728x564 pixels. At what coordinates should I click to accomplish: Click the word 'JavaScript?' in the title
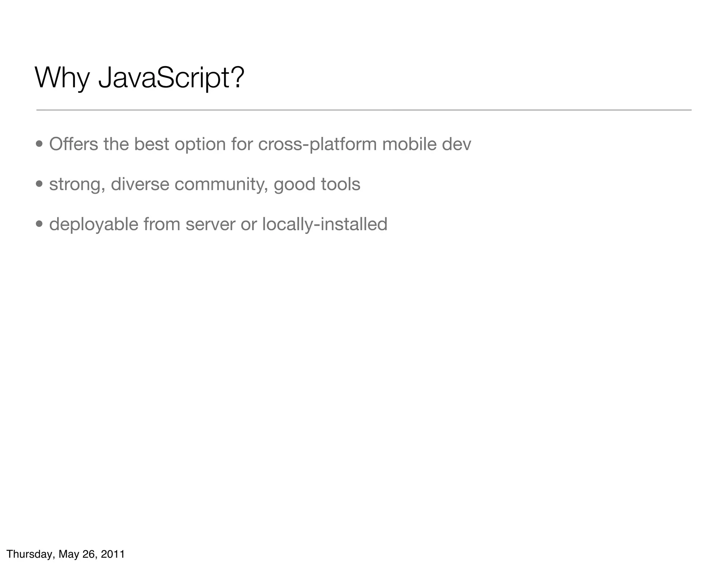(x=171, y=78)
